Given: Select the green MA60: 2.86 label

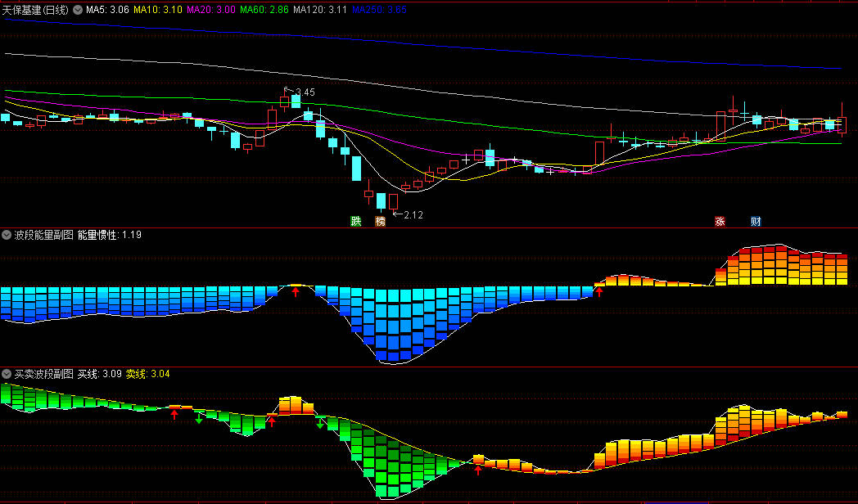Looking at the screenshot, I should (x=264, y=10).
